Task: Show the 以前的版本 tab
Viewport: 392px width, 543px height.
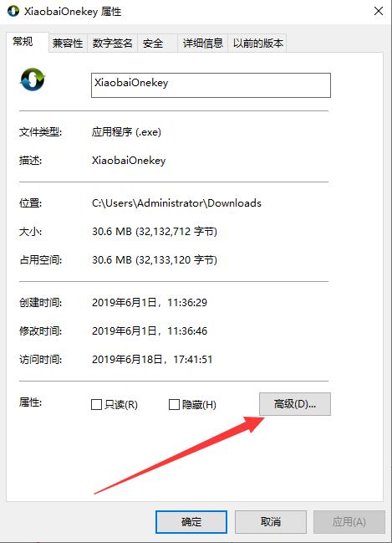Action: click(257, 44)
